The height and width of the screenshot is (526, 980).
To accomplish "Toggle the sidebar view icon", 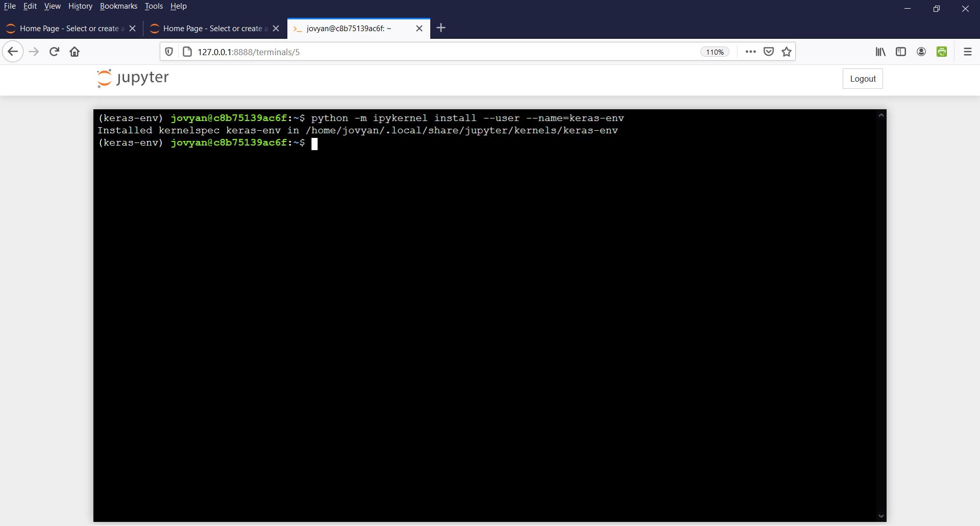I will (x=901, y=52).
